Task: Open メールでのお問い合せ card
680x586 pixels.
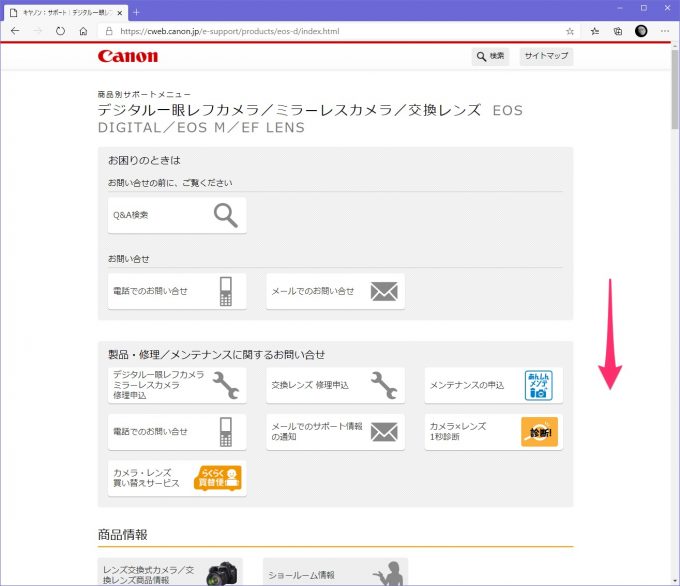Action: (x=335, y=291)
